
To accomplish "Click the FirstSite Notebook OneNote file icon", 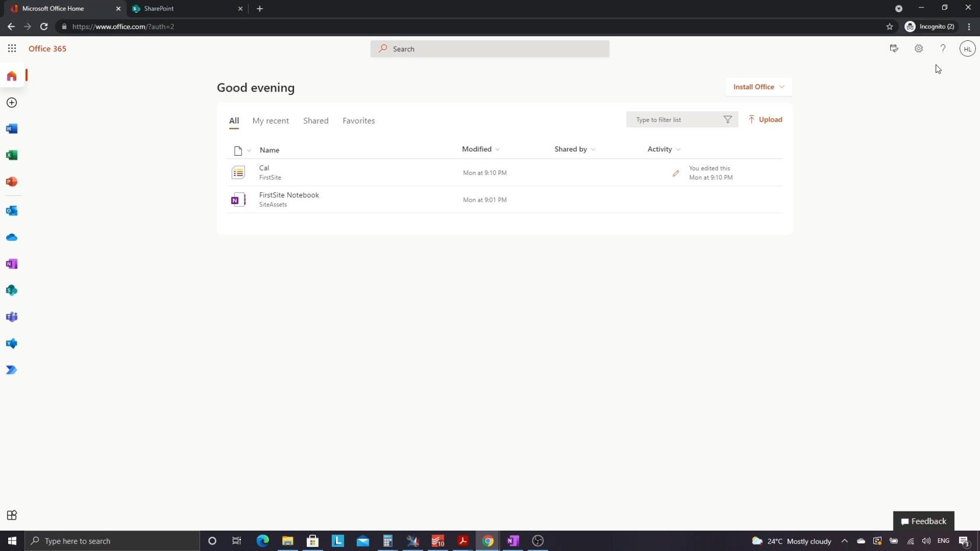I will pyautogui.click(x=238, y=200).
